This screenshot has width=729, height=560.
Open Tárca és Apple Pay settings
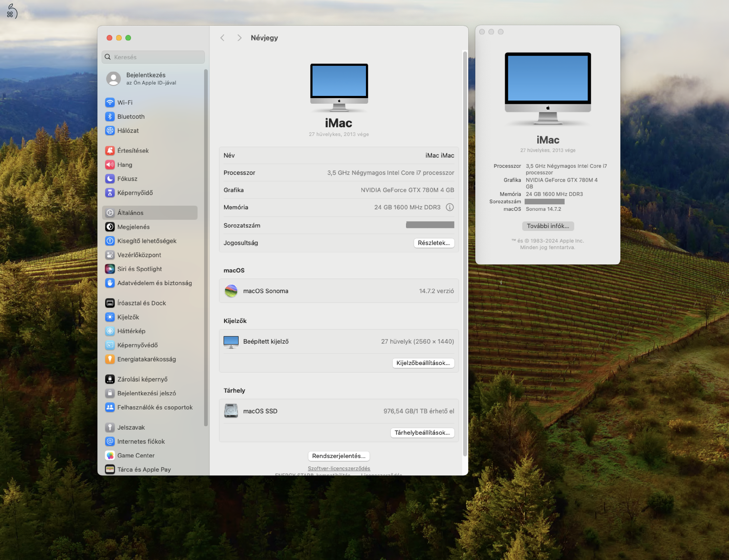point(150,469)
